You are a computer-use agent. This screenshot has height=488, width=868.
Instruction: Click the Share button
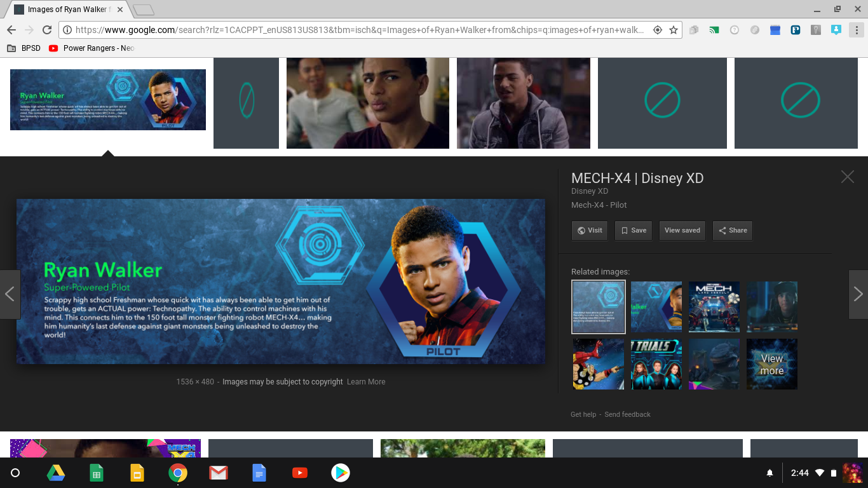[733, 231]
